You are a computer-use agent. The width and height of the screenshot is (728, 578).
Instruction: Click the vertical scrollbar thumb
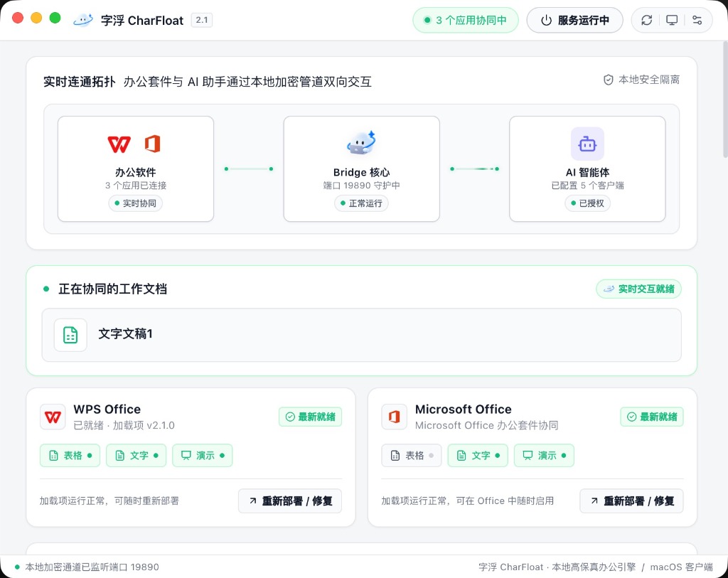[724, 100]
